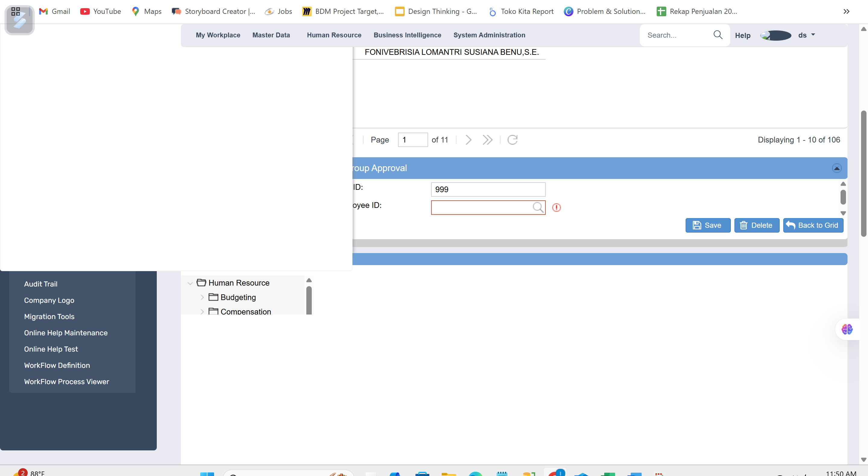Click the red validation warning icon
This screenshot has height=476, width=868.
(556, 207)
